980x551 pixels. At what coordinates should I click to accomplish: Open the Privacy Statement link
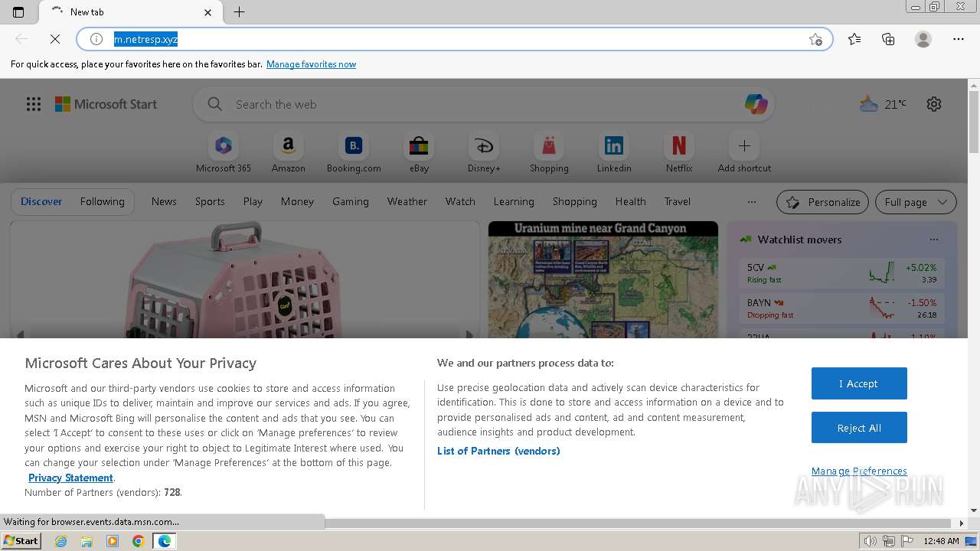[x=70, y=478]
